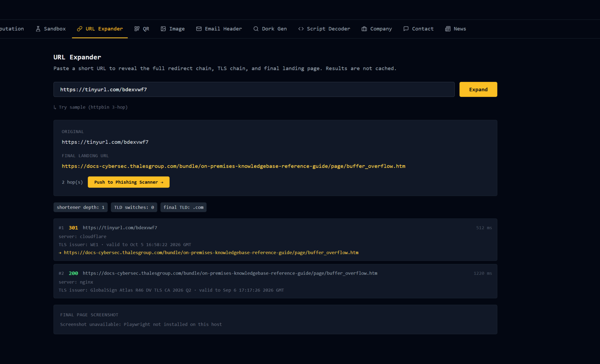Viewport: 600px width, 364px height.
Task: Click the shortener depth: 1 badge
Action: [80, 207]
